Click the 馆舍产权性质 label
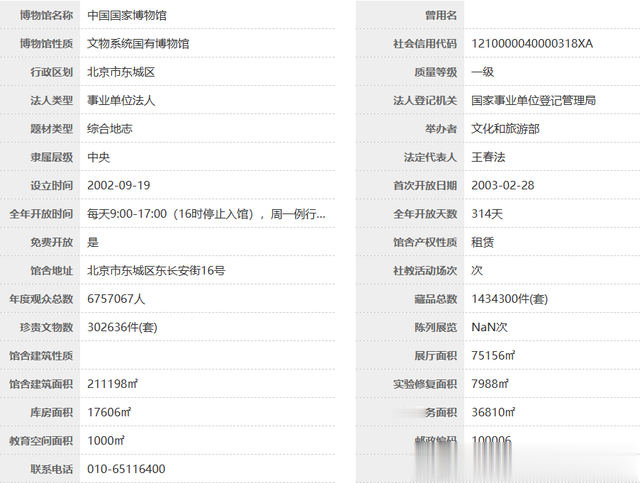This screenshot has width=640, height=483. [425, 242]
